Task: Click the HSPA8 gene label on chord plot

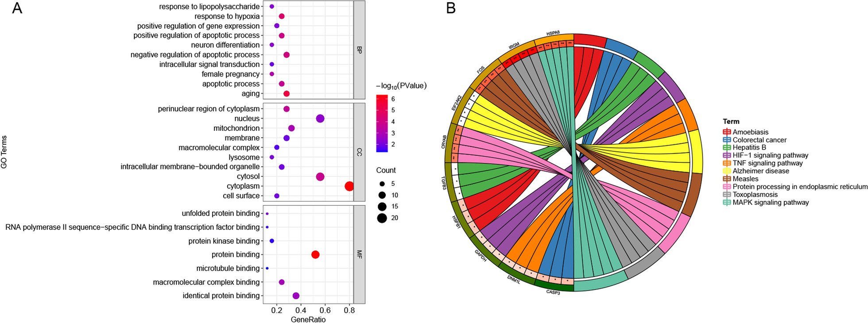Action: (x=553, y=33)
